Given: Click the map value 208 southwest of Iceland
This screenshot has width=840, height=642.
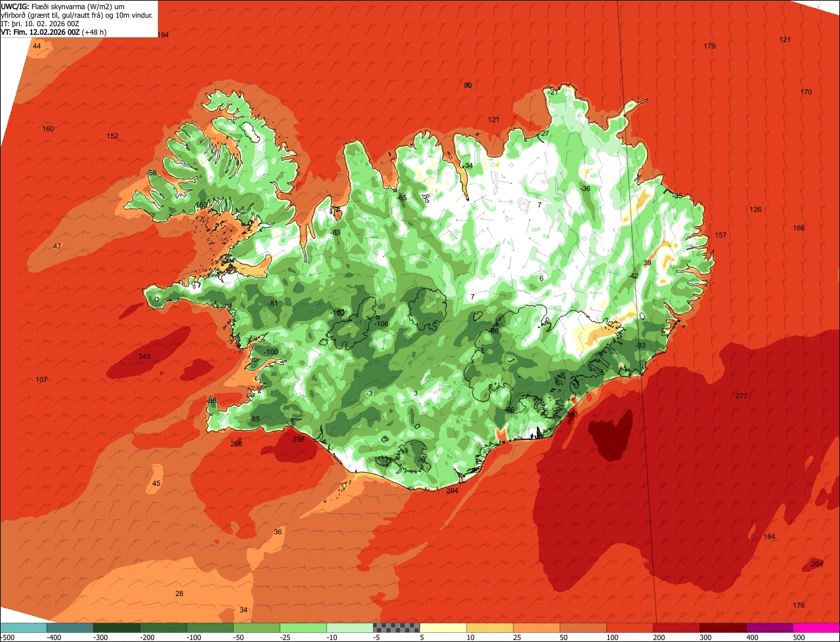Looking at the screenshot, I should (236, 444).
